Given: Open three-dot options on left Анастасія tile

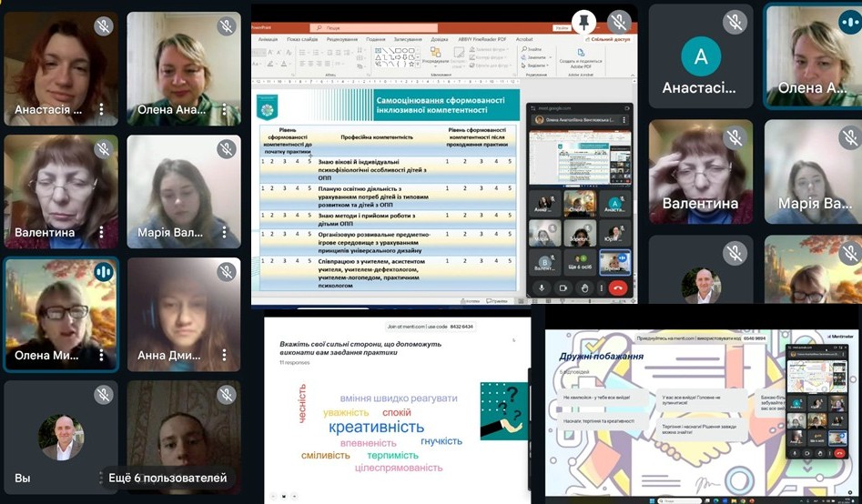Looking at the screenshot, I should 101,110.
